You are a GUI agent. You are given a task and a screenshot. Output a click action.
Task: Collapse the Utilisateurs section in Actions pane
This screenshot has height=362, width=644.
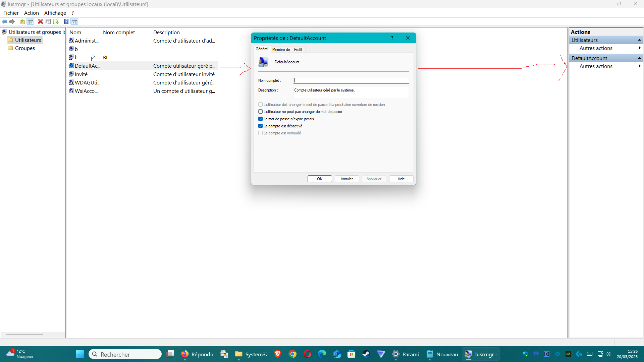tap(639, 40)
